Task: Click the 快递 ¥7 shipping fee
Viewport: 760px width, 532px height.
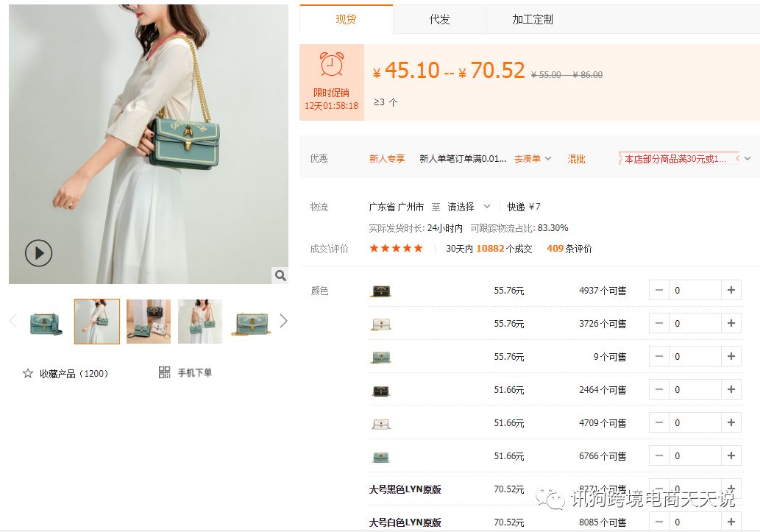Action: pos(524,207)
